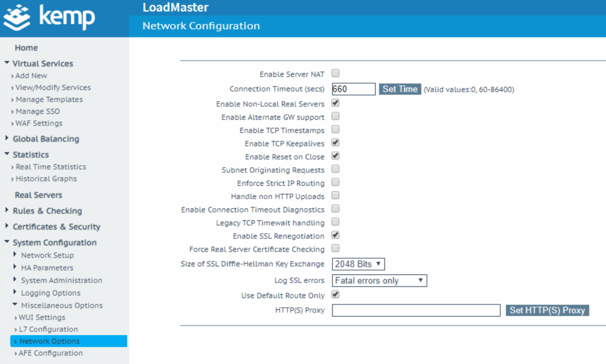This screenshot has width=606, height=364.
Task: Uncheck Enable SSL Renegotiation
Action: point(335,235)
